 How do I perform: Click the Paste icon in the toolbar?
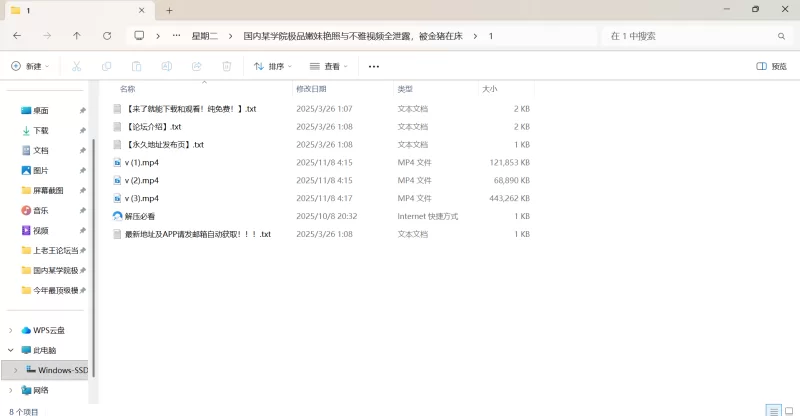[x=136, y=66]
